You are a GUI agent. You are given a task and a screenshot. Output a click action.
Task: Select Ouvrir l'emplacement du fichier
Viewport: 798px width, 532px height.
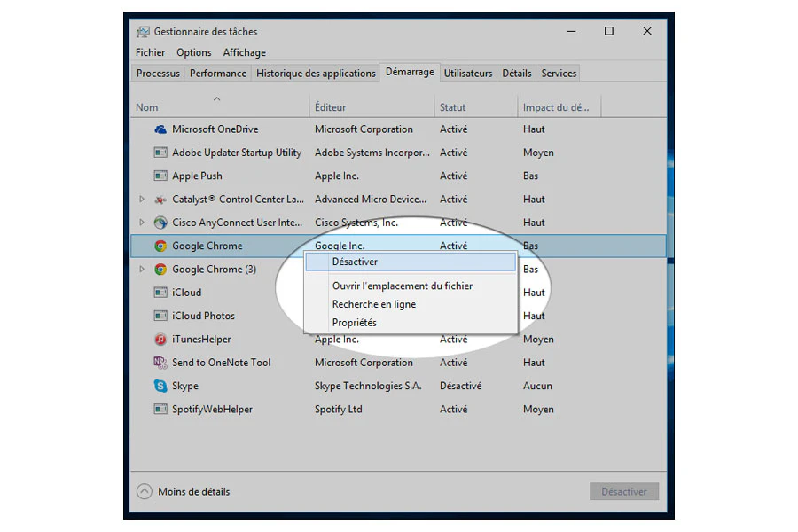(402, 286)
